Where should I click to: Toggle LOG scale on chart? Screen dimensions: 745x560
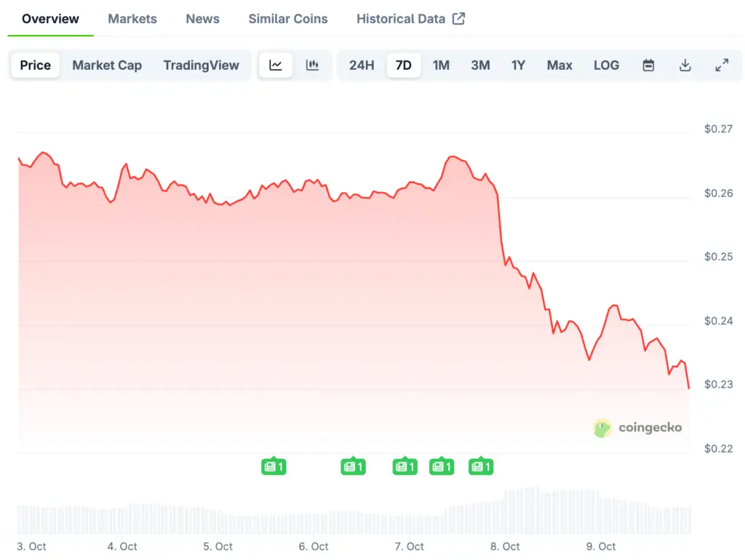[606, 65]
